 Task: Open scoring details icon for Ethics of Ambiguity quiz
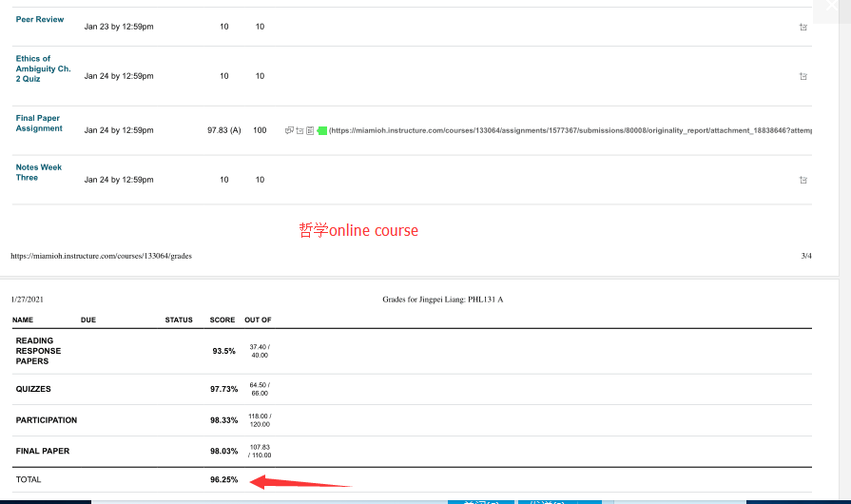click(803, 76)
